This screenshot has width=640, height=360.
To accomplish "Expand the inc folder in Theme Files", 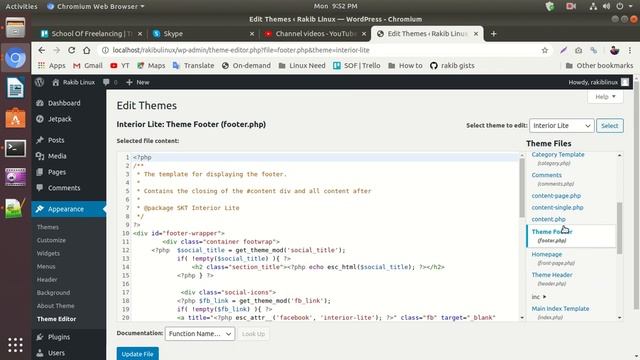I will point(539,297).
